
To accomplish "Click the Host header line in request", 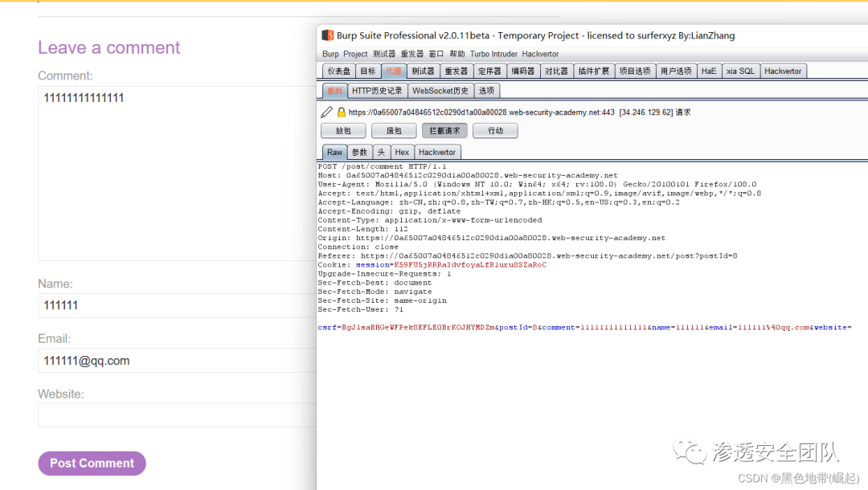I will pyautogui.click(x=468, y=175).
